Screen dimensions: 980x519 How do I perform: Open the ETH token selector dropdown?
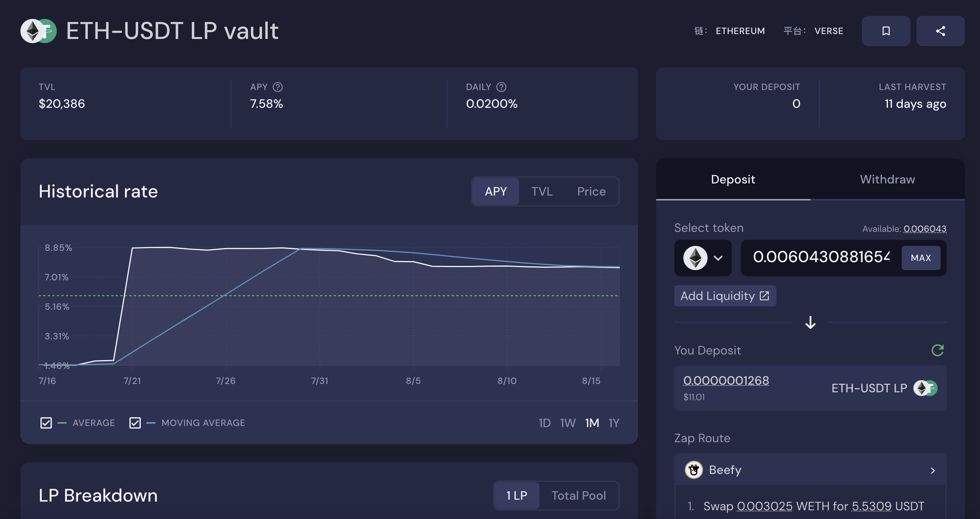pyautogui.click(x=703, y=258)
